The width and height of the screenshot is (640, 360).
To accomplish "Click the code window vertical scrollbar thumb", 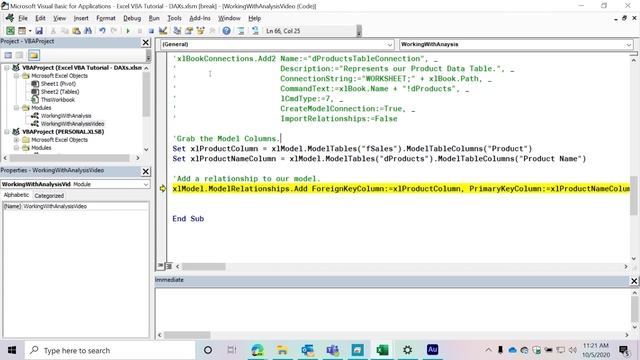I will pyautogui.click(x=633, y=195).
